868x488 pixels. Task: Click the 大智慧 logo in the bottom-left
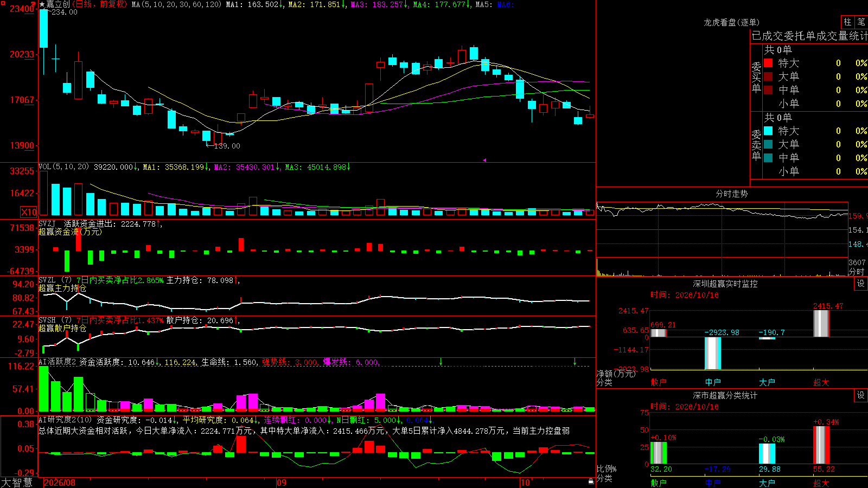pyautogui.click(x=17, y=482)
